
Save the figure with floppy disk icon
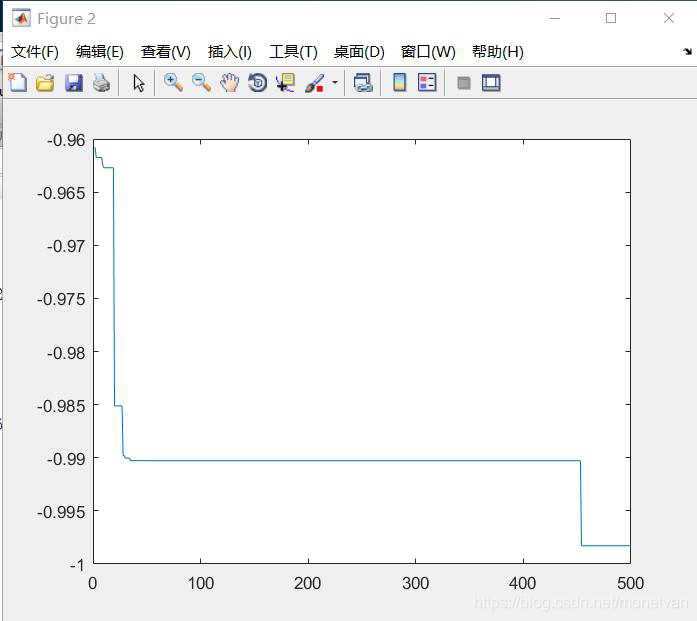[73, 83]
